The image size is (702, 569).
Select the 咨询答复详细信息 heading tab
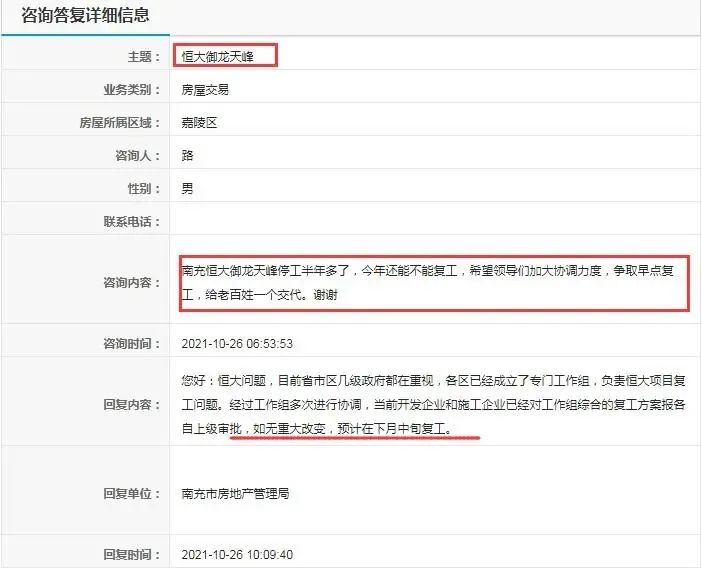tap(85, 15)
